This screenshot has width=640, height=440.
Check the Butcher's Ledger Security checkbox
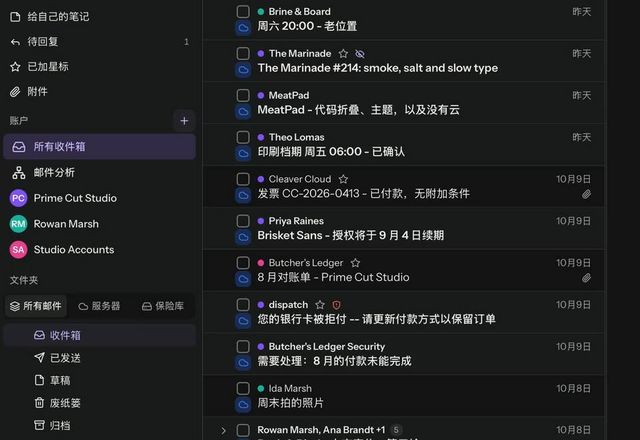point(243,347)
